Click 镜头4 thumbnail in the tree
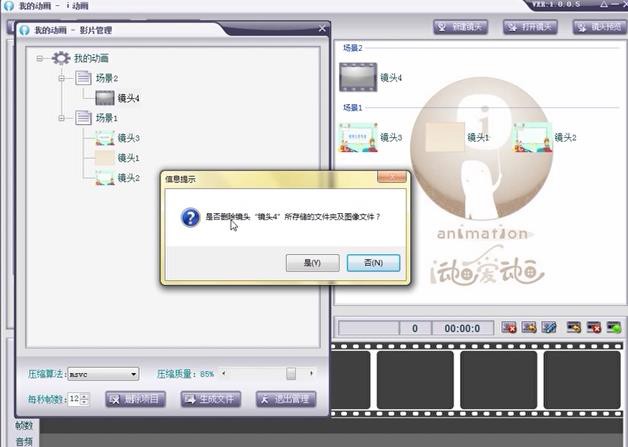 105,98
